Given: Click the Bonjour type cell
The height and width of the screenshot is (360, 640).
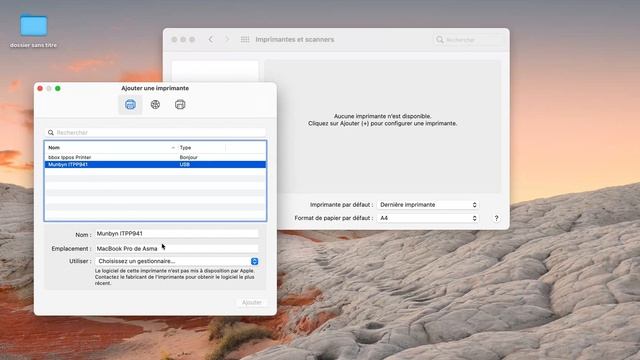Looking at the screenshot, I should (189, 157).
